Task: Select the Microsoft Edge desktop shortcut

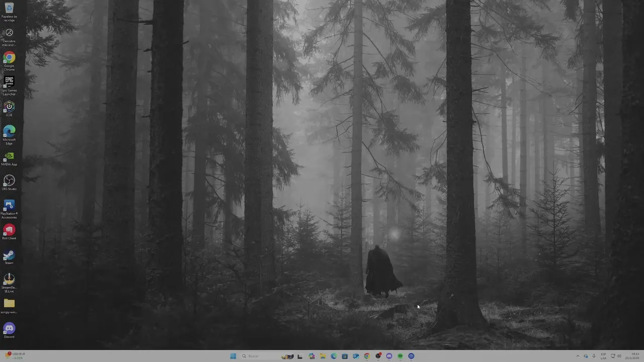Action: (9, 135)
